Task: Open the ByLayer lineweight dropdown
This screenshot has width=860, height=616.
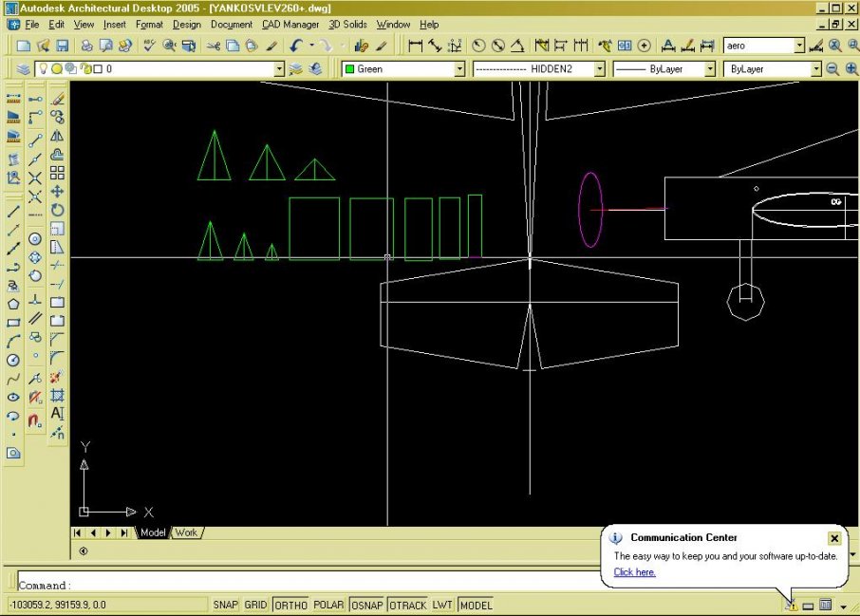Action: click(710, 69)
